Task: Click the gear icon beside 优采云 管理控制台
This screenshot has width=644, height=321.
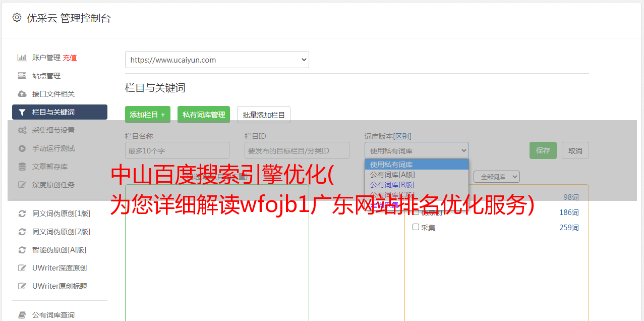Action: [17, 18]
